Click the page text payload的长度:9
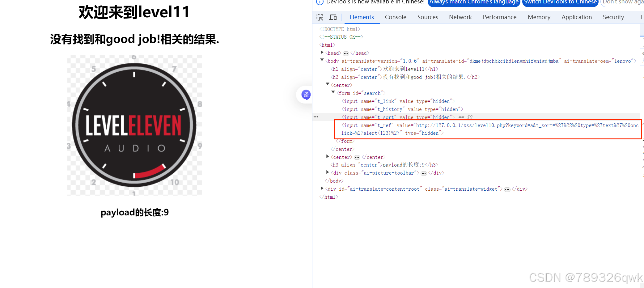Screen dimensions: 644x288 pos(134,212)
